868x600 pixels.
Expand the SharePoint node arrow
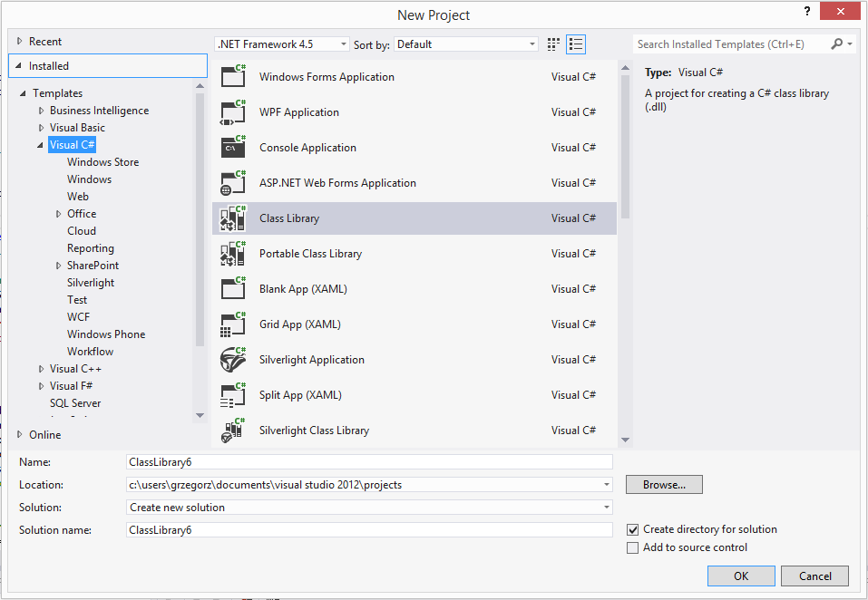pyautogui.click(x=58, y=266)
